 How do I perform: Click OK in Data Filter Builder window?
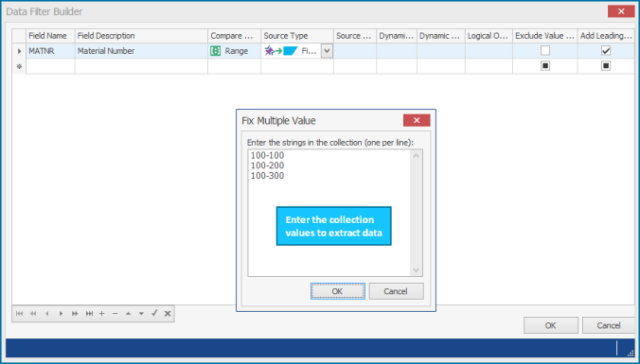(551, 325)
